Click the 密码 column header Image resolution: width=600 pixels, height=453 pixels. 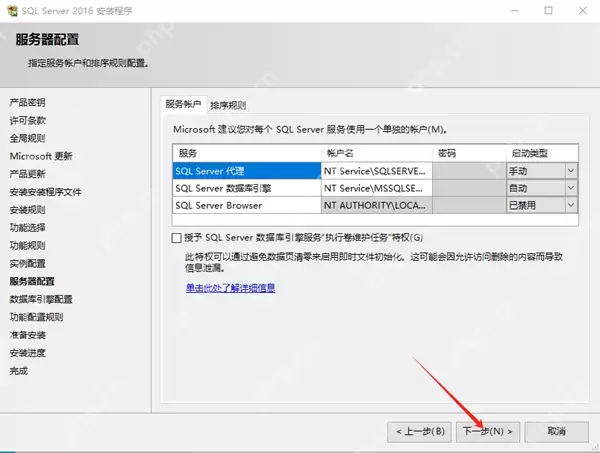click(469, 153)
